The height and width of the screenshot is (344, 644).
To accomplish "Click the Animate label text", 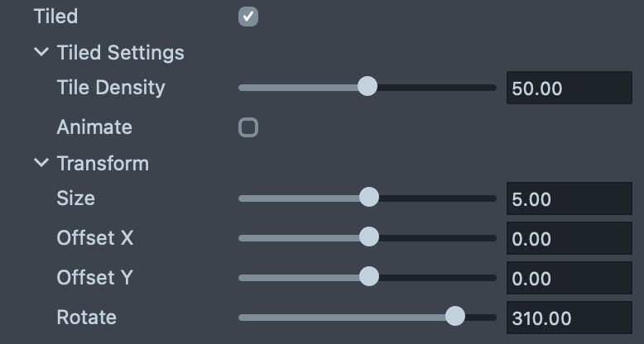I will coord(94,127).
